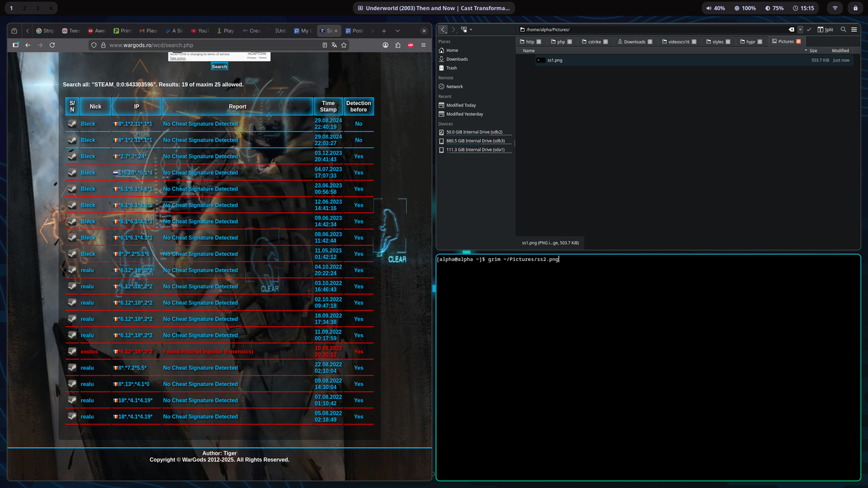Open file manager search icon
Image resolution: width=868 pixels, height=488 pixels.
click(x=844, y=29)
